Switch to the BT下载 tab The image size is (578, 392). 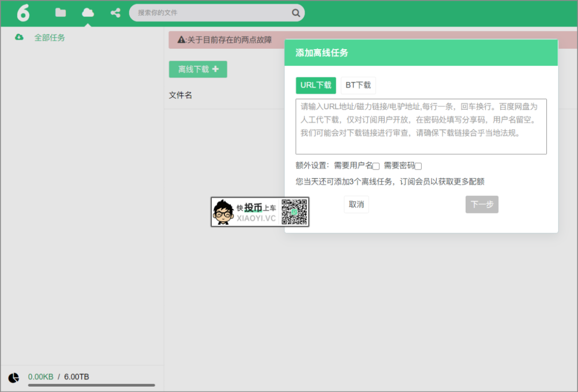tap(358, 85)
